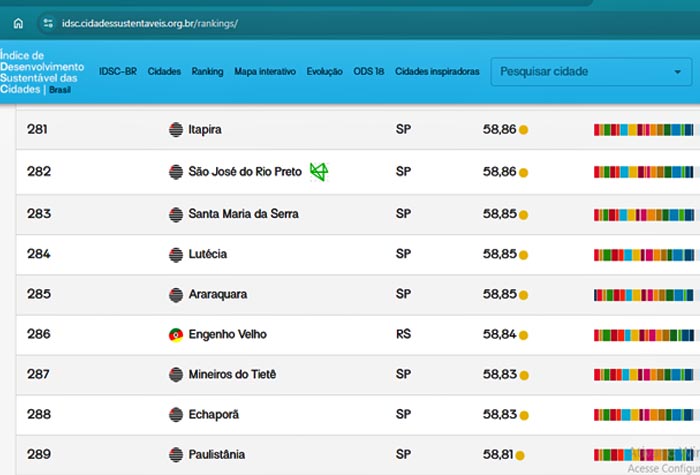Open site info icon in address bar
700x475 pixels.
tap(47, 22)
